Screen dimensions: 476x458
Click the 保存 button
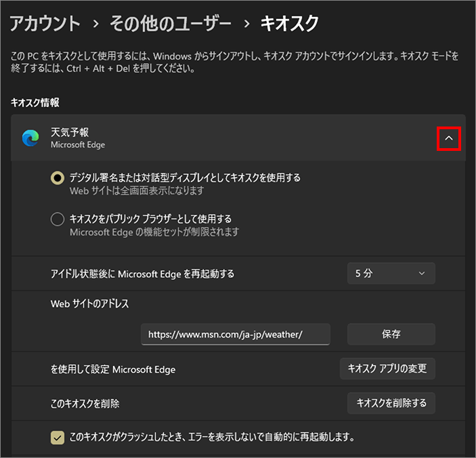coord(391,334)
